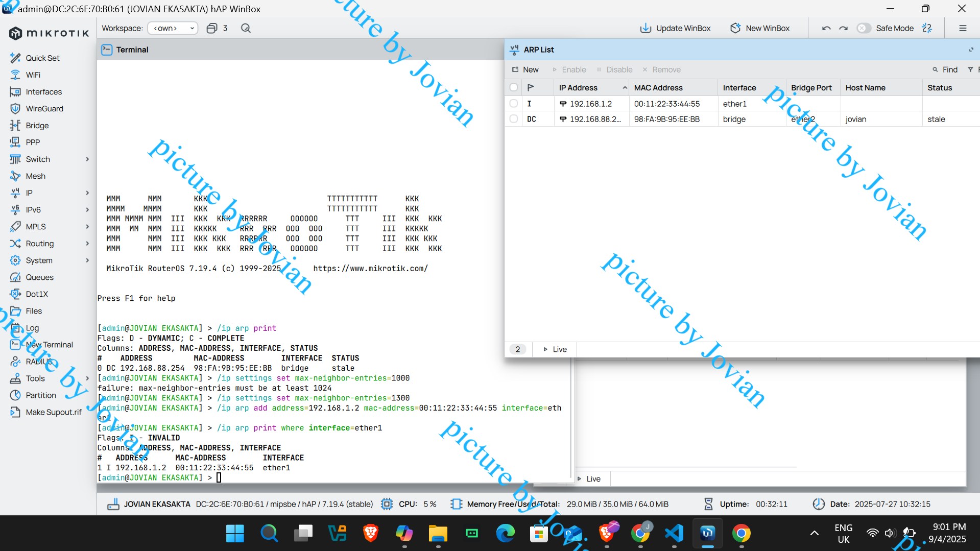Sort by the IP Address column
The height and width of the screenshot is (551, 980).
591,87
